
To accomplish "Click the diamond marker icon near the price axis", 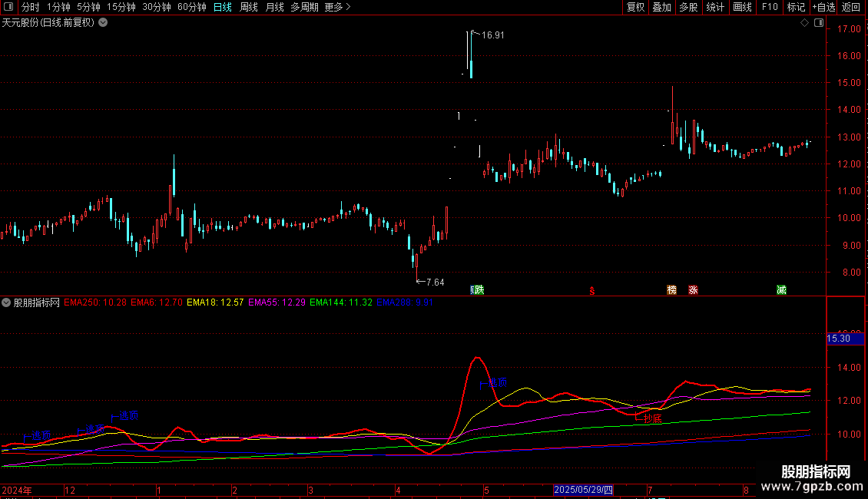I will (805, 23).
